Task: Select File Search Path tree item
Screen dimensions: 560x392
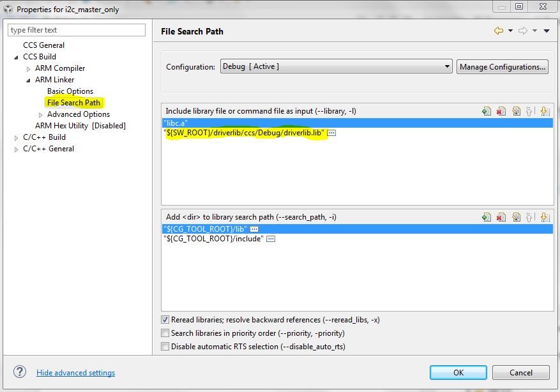Action: (73, 102)
